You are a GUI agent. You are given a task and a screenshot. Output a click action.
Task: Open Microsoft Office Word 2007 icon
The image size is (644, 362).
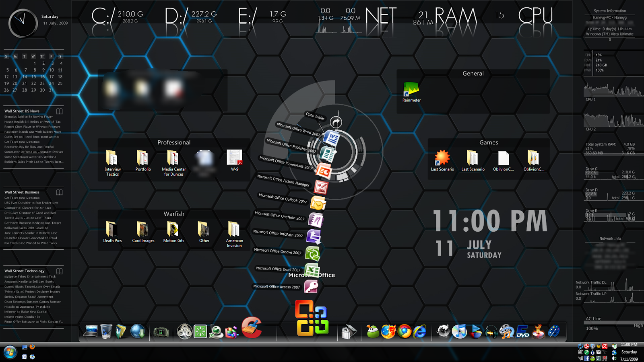[x=332, y=138]
